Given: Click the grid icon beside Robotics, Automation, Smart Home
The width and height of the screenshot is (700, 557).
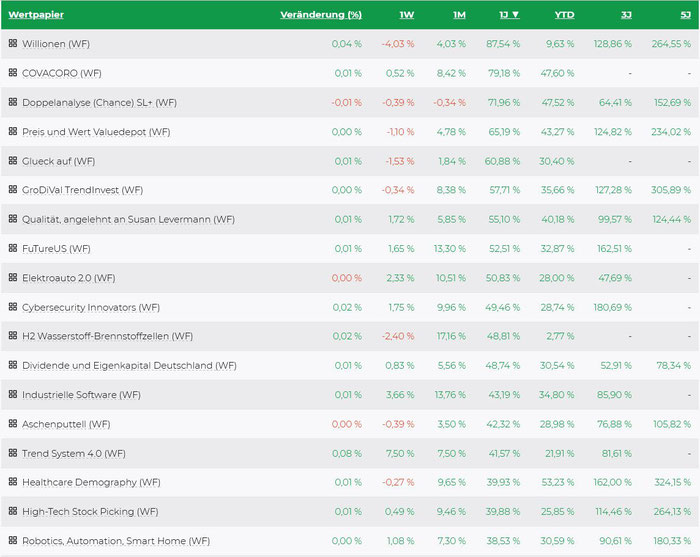Looking at the screenshot, I should point(13,540).
